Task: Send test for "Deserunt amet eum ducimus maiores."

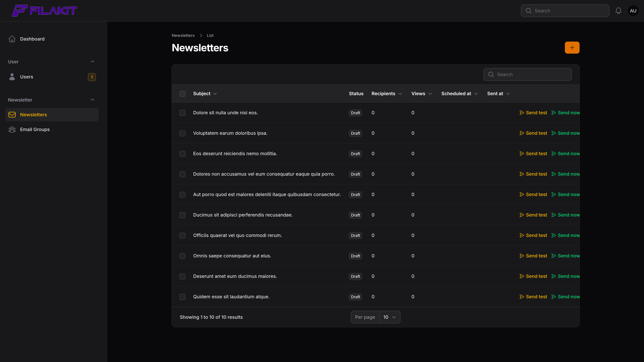Action: (533, 276)
